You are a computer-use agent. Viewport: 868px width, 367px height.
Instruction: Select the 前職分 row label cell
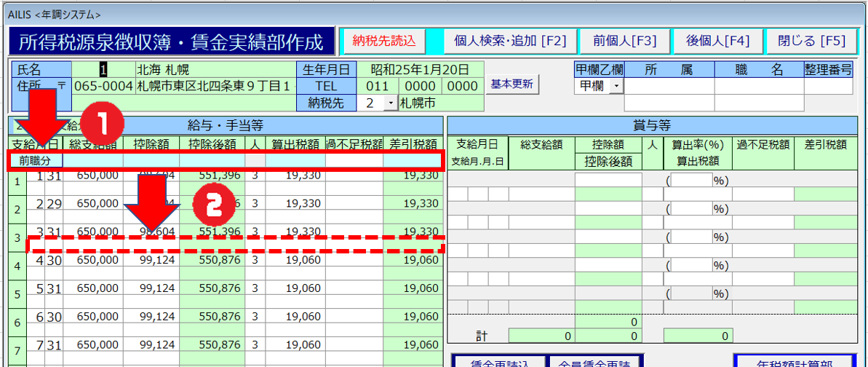36,160
